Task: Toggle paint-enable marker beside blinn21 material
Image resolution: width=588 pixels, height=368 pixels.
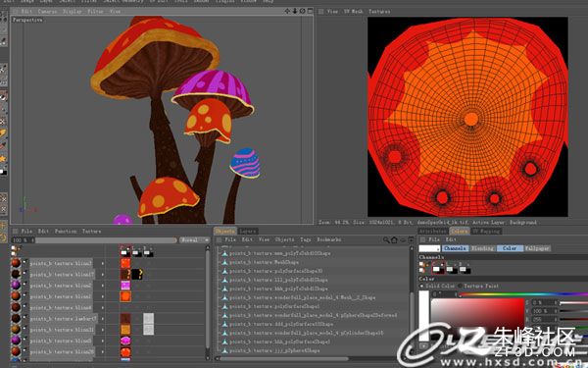Action: [x=25, y=328]
